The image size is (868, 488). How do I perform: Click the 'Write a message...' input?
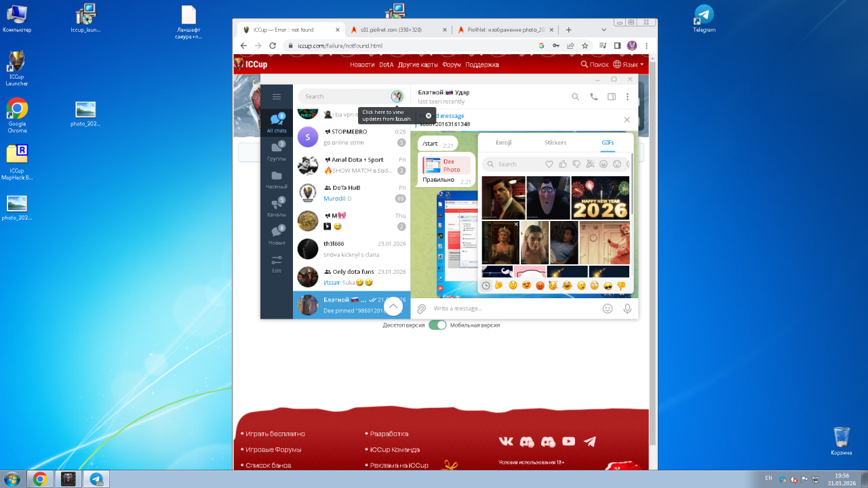514,308
